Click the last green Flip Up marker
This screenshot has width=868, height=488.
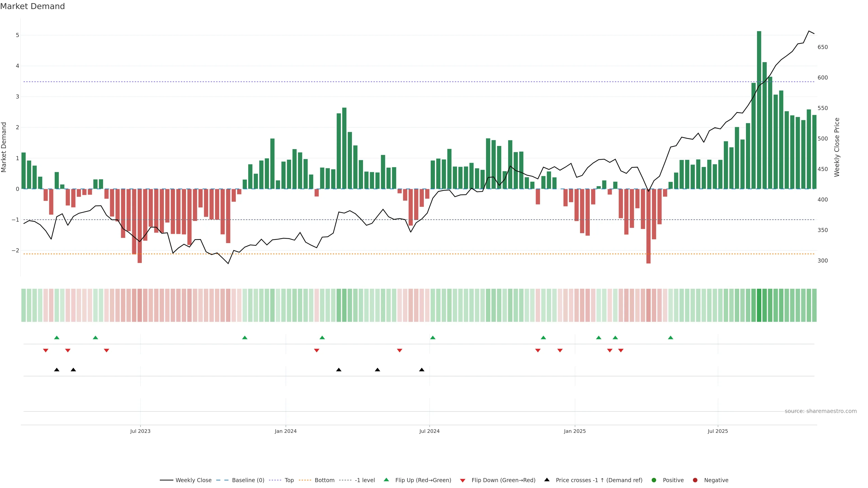point(670,338)
